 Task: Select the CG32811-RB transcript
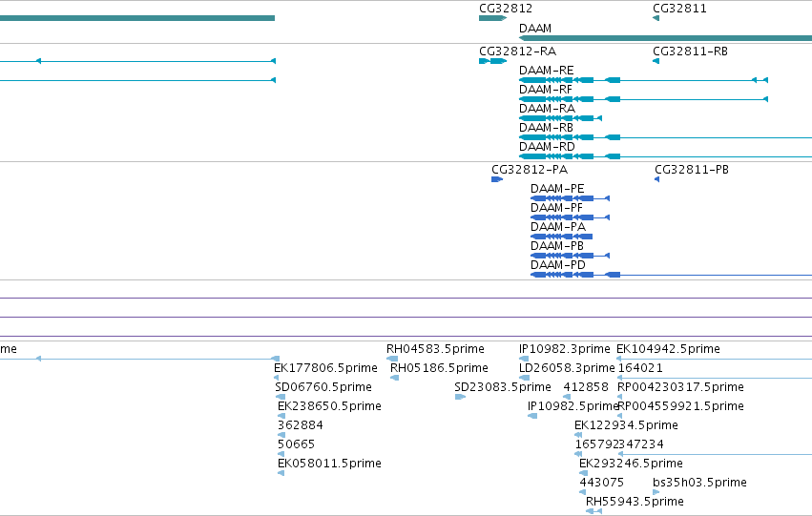coord(656,61)
